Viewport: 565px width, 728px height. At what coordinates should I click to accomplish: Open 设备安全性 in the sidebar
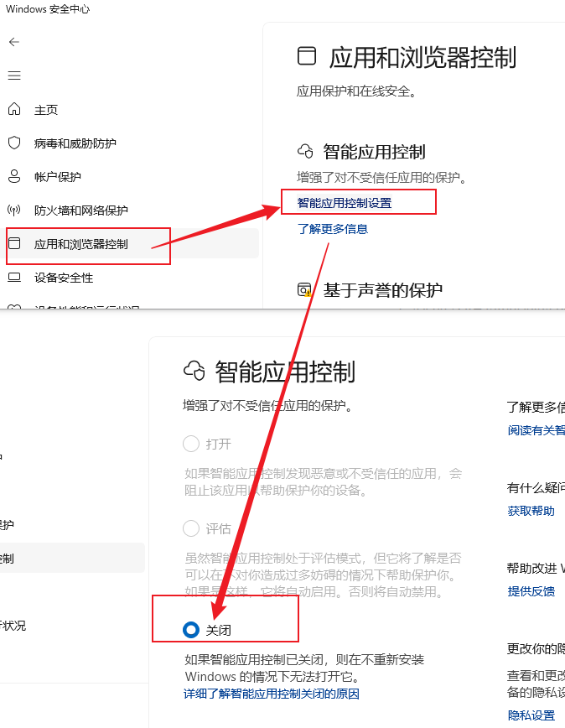point(64,278)
